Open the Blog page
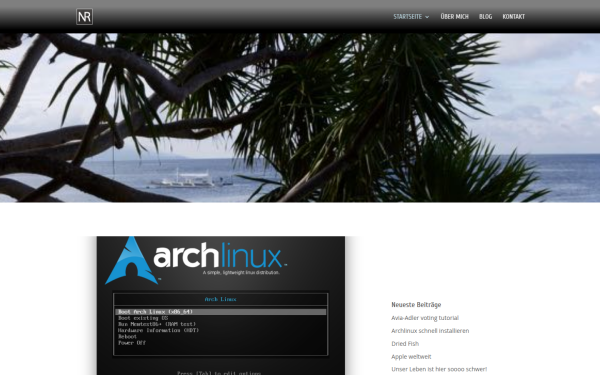 486,16
